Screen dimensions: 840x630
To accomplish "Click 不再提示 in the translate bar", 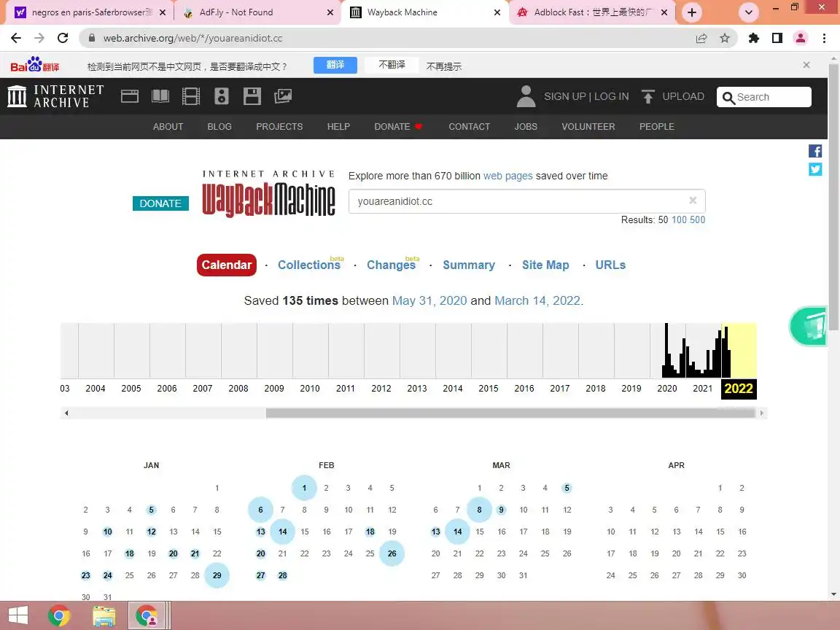I will [x=443, y=66].
